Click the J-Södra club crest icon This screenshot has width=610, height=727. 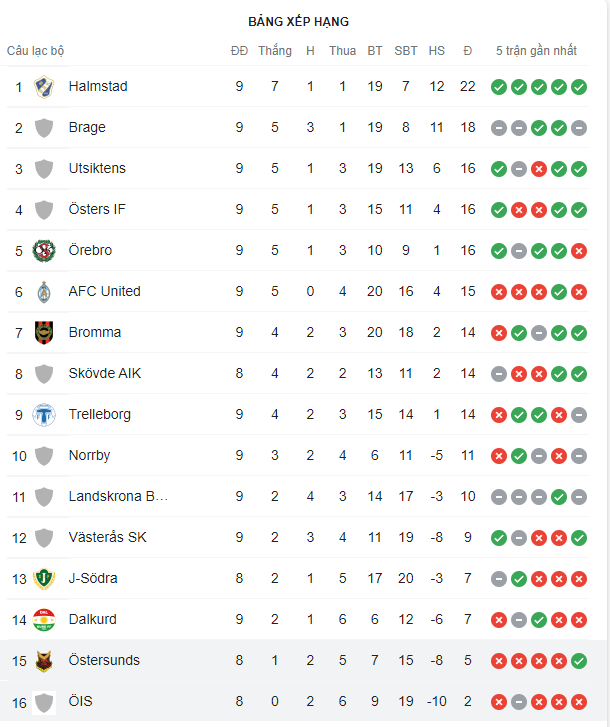(x=44, y=579)
